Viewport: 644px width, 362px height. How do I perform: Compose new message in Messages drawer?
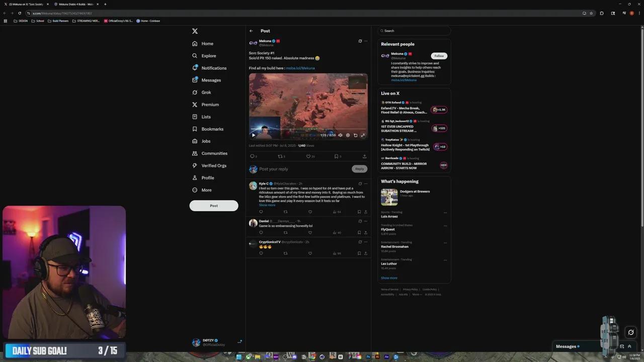click(x=622, y=346)
